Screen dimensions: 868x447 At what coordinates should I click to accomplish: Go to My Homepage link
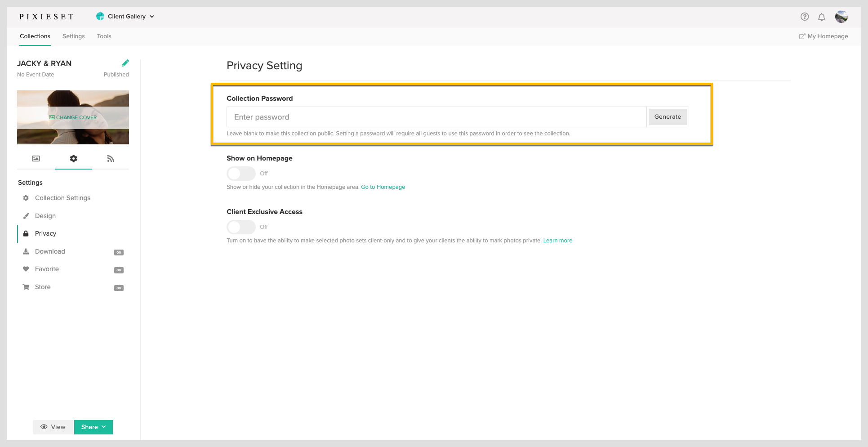pyautogui.click(x=823, y=36)
